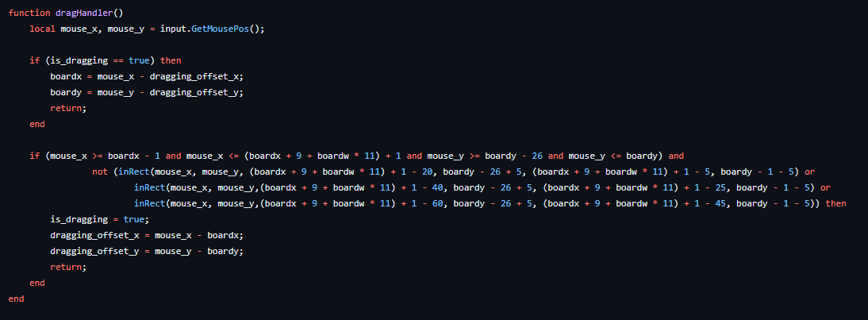
Task: Click the first 'return' statement
Action: pos(67,108)
